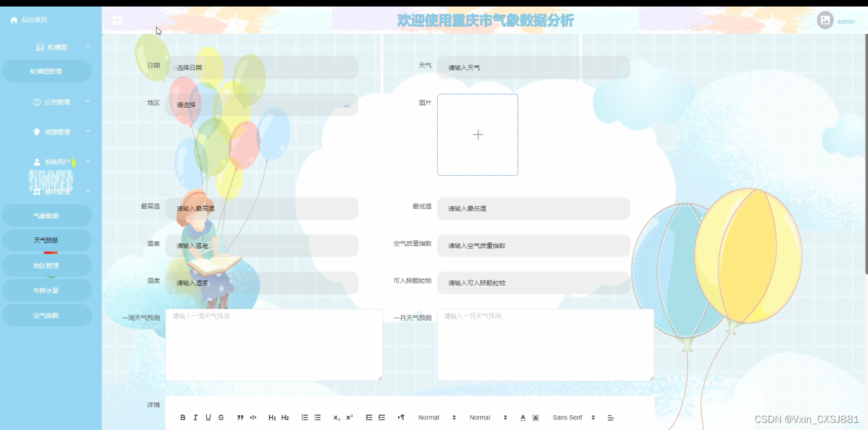
Task: Click the 最低温 input field
Action: tap(534, 208)
